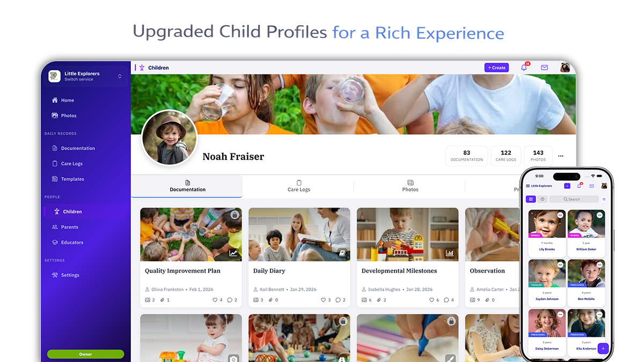This screenshot has width=644, height=362.
Task: Open filter options icon beside phone search
Action: (604, 199)
